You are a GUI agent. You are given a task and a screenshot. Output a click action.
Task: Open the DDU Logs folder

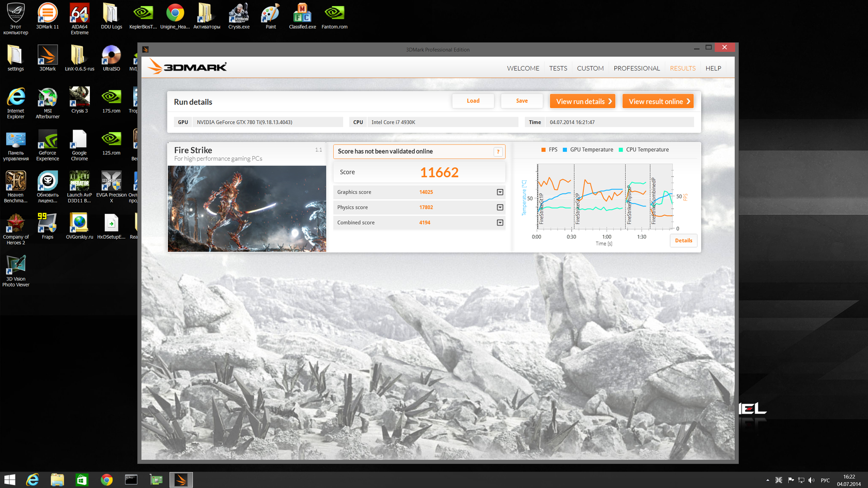(x=111, y=16)
